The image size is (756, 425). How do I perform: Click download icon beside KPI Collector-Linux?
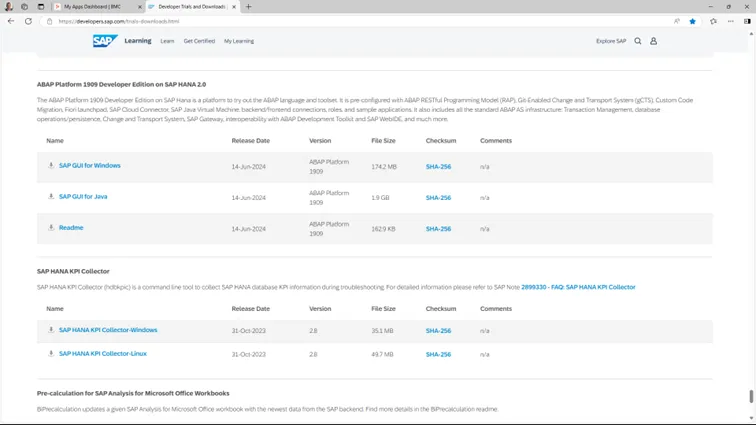pos(51,354)
